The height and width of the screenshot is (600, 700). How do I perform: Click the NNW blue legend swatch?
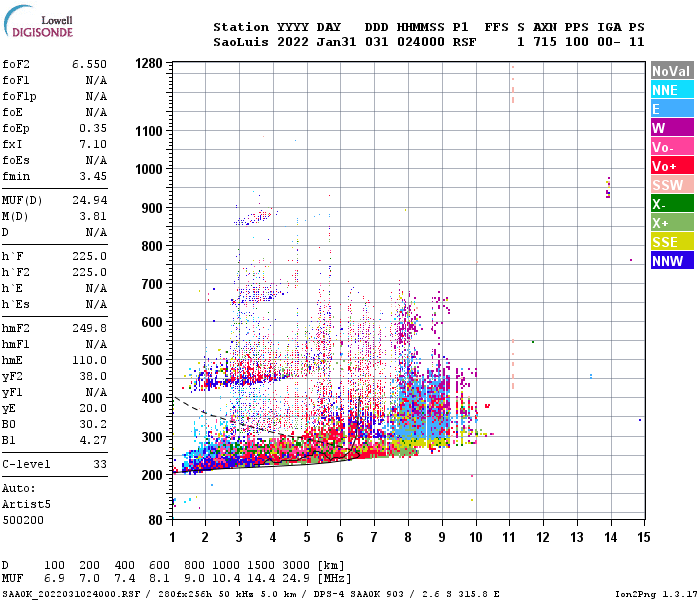click(672, 261)
